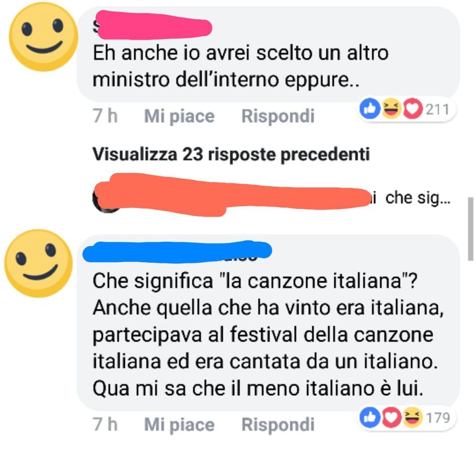
Task: Click the top commenter's smiley avatar
Action: tap(43, 37)
